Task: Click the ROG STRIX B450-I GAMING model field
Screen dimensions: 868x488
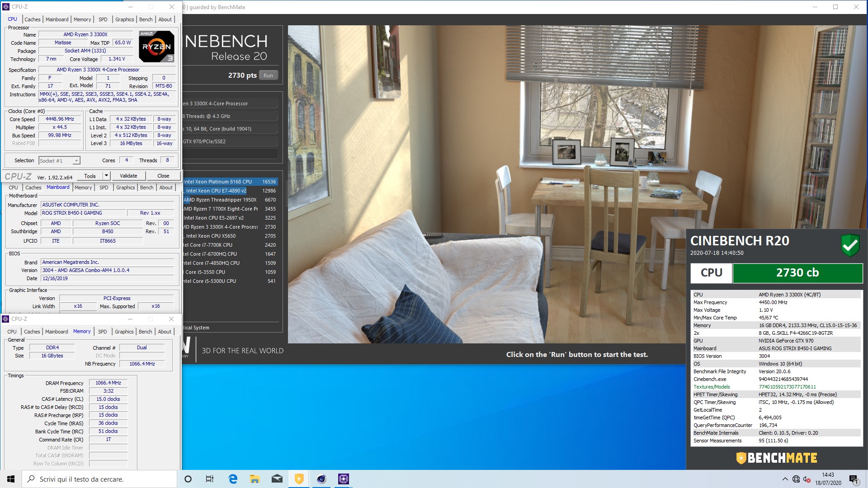Action: pyautogui.click(x=82, y=213)
